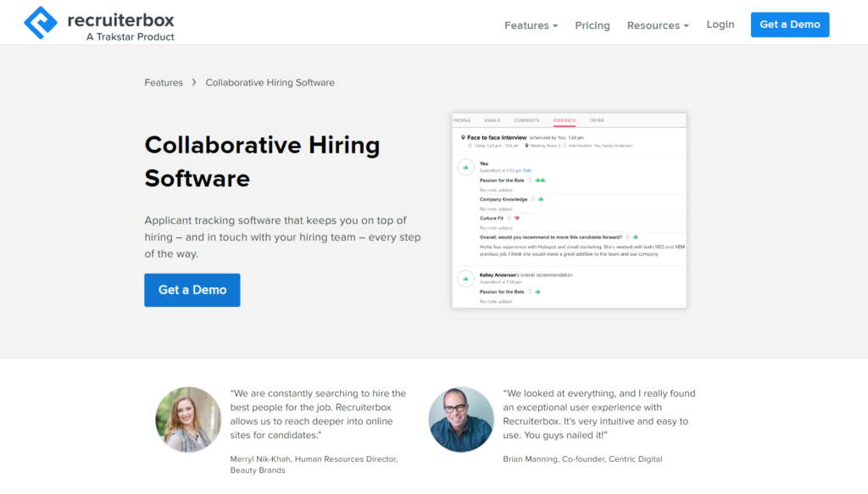The width and height of the screenshot is (868, 494).
Task: Click the A Trakstar Product tagline
Action: click(130, 37)
